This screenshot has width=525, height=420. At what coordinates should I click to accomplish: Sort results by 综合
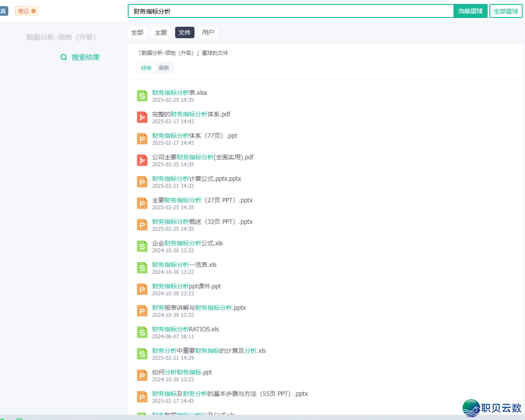pyautogui.click(x=146, y=68)
